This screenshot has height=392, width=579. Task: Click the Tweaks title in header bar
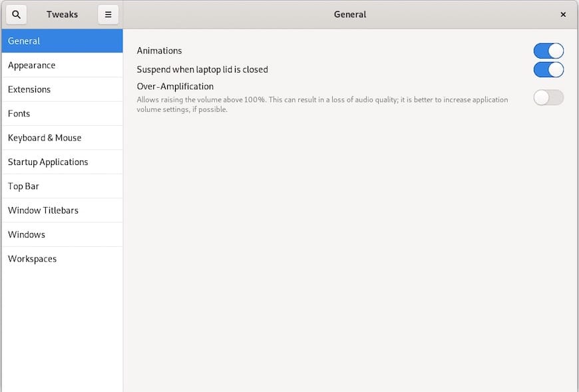click(x=62, y=14)
